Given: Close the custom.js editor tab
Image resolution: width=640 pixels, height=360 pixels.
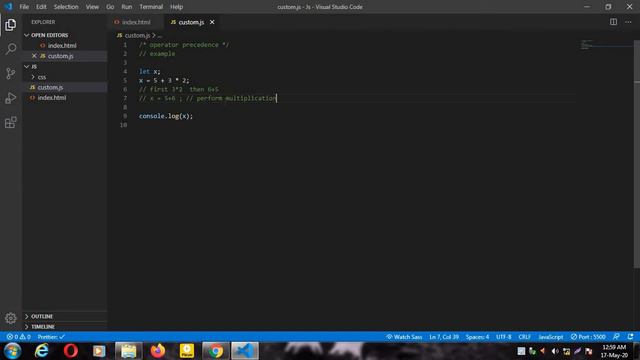Looking at the screenshot, I should [x=212, y=22].
